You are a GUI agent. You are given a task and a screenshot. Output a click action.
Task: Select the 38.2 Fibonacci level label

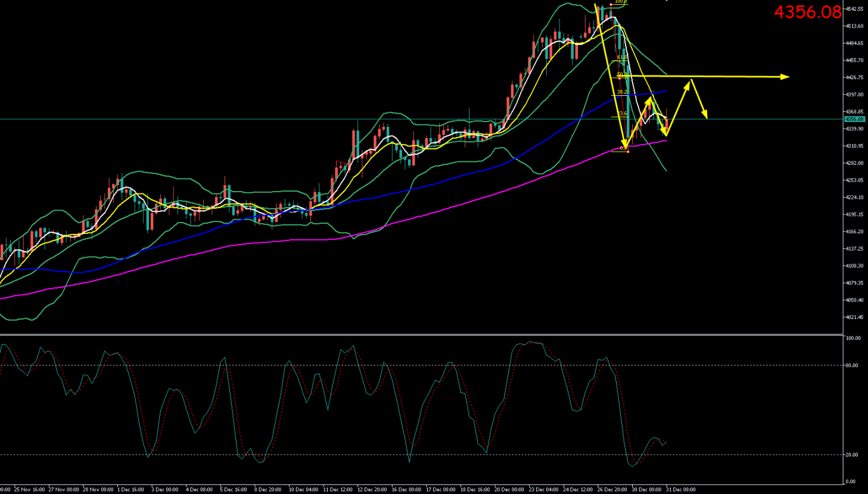[621, 92]
